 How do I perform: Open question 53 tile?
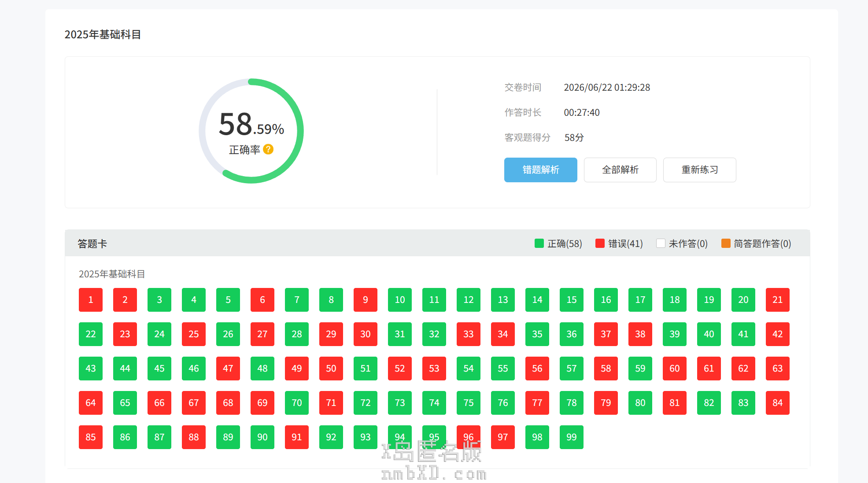click(434, 369)
